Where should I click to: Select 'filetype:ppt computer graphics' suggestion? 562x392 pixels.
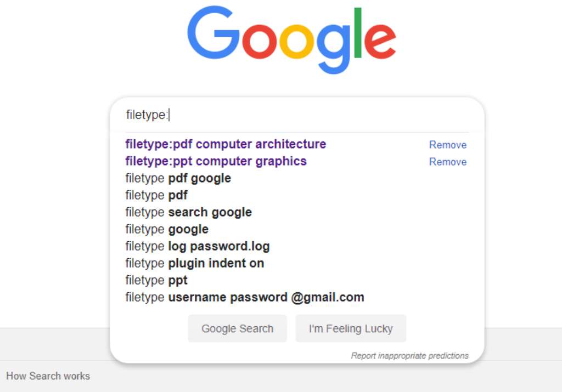tap(216, 161)
